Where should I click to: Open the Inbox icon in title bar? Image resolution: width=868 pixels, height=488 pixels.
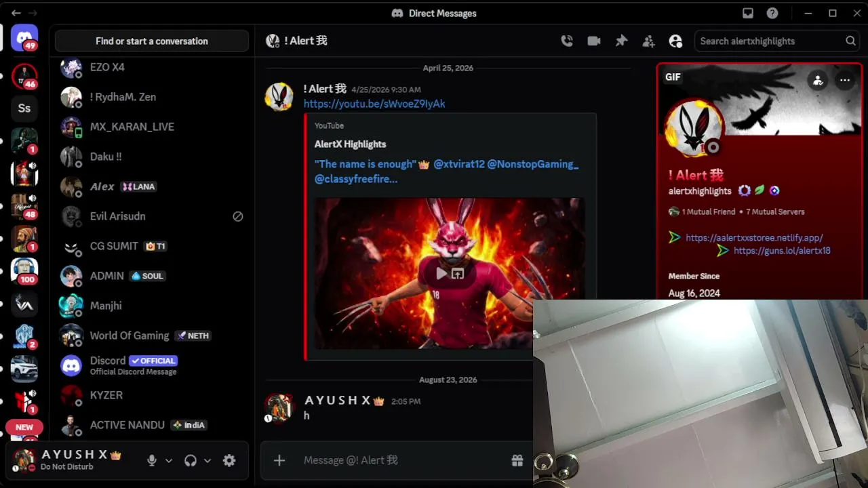click(x=748, y=13)
